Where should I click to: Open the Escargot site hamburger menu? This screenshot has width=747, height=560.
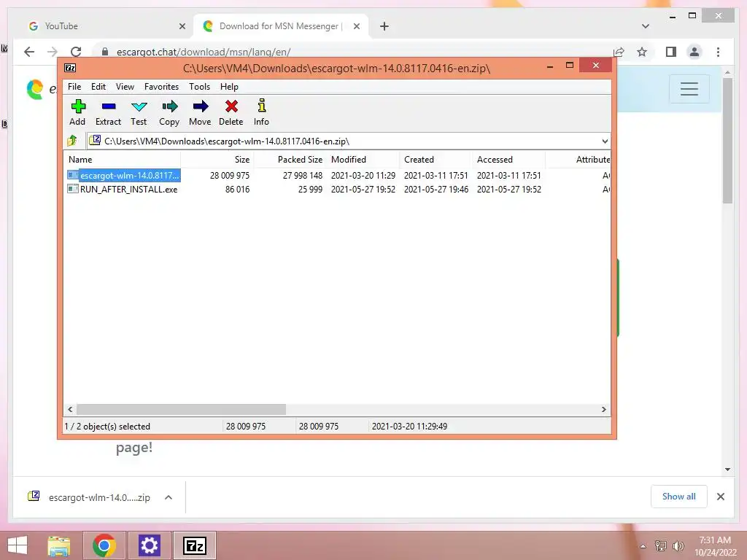pos(689,89)
